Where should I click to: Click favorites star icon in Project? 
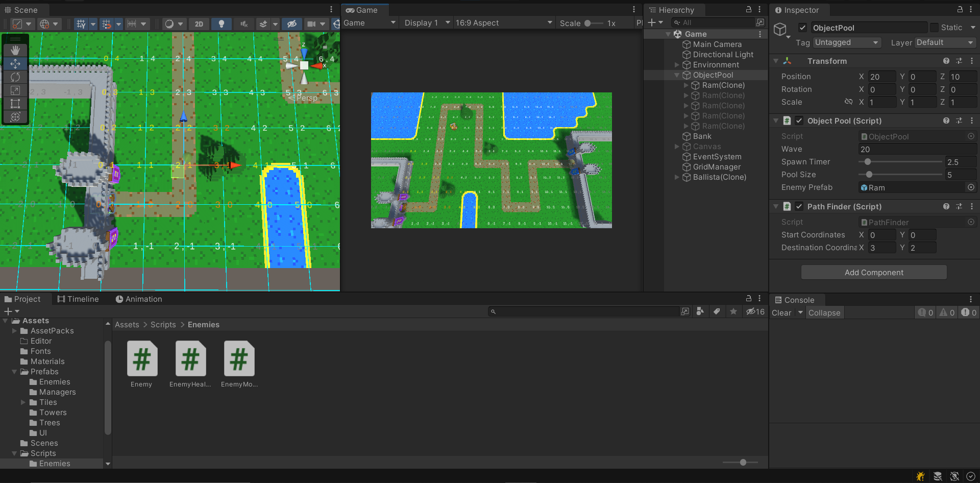[x=733, y=311]
